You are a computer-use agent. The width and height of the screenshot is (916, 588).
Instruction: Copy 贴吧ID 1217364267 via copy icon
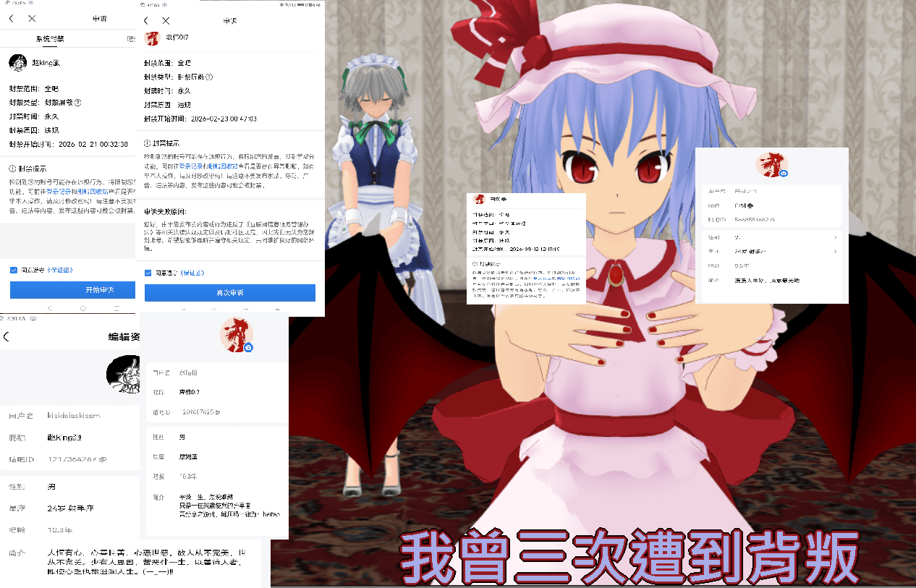[102, 459]
